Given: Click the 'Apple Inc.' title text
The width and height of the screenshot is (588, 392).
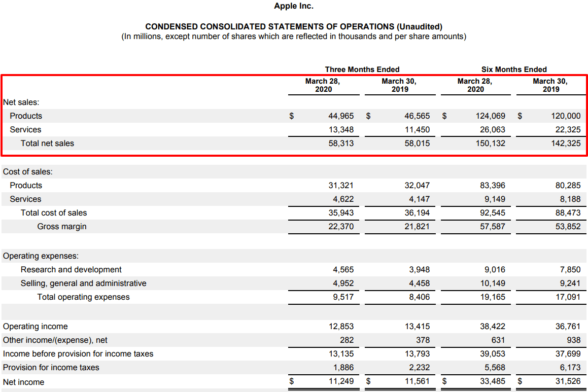Looking at the screenshot, I should 294,6.
